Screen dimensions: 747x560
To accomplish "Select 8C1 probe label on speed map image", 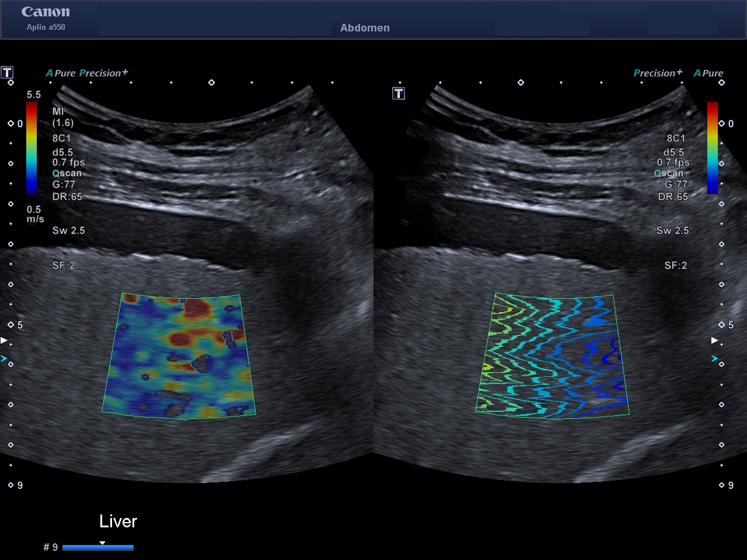I will [x=61, y=138].
